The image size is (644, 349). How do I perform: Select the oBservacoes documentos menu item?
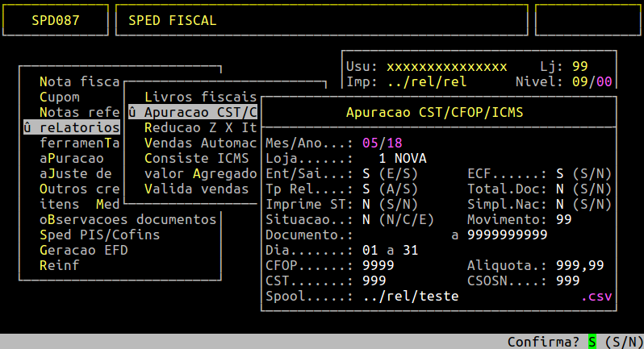pos(128,219)
